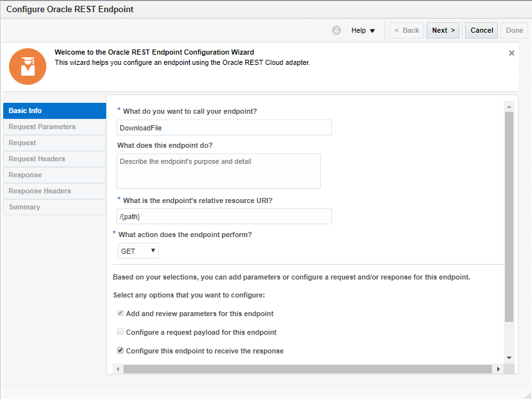
Task: Enable Configure a request payload checkbox
Action: (120, 332)
